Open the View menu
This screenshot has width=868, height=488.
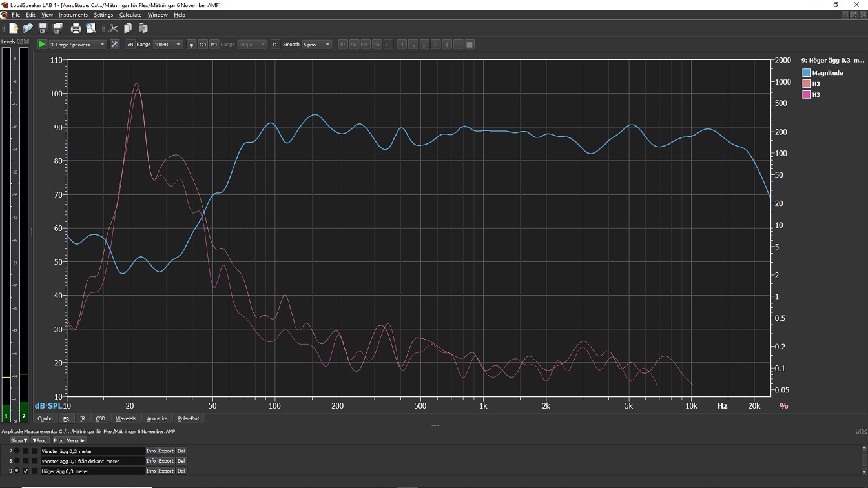point(47,15)
